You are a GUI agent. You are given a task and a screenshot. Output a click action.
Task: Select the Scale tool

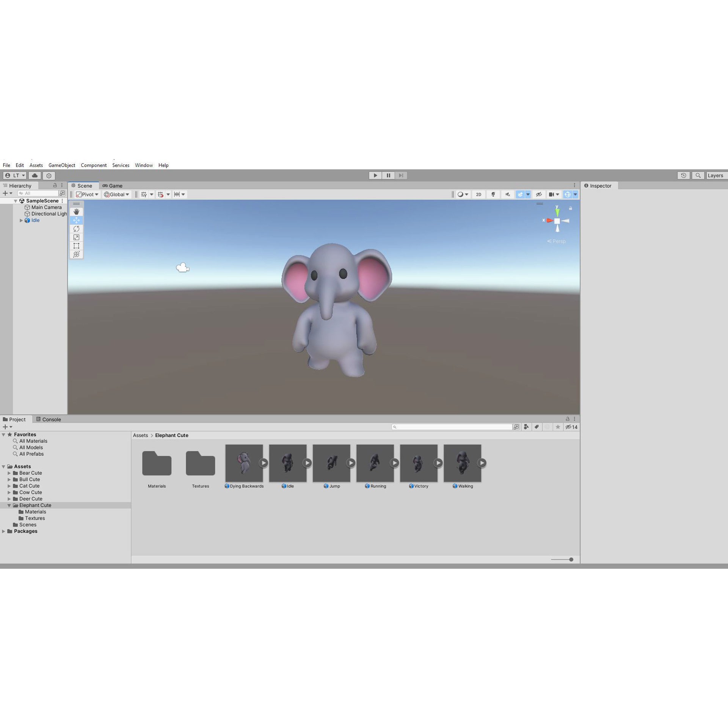[x=76, y=237]
